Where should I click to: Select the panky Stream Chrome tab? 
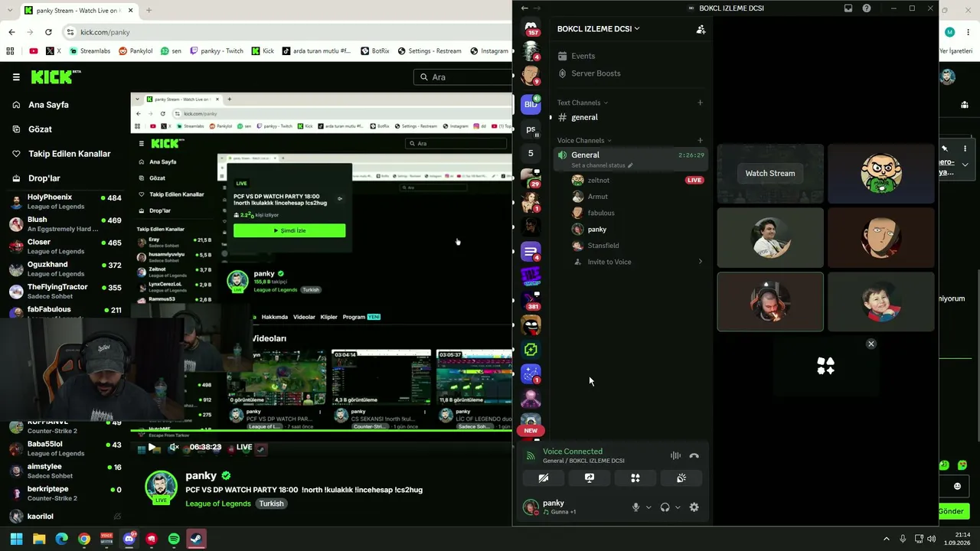point(77,11)
